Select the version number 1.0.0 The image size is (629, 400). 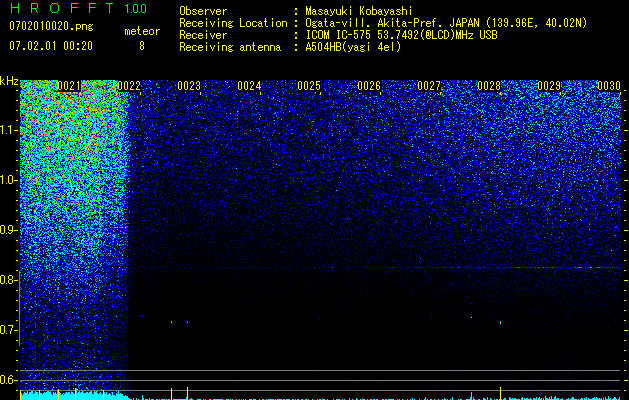(136, 8)
